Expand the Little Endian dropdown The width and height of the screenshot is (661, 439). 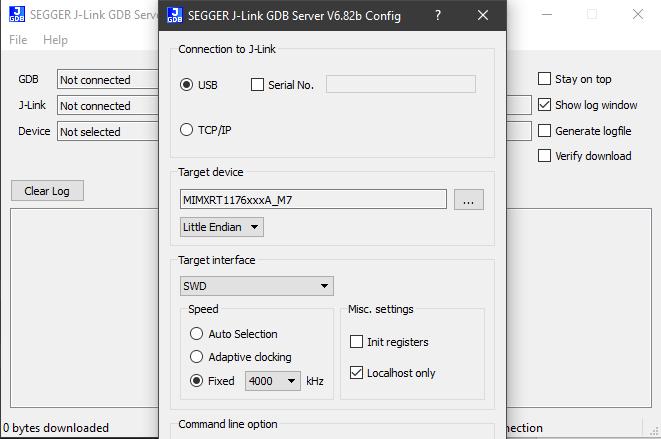pyautogui.click(x=222, y=227)
